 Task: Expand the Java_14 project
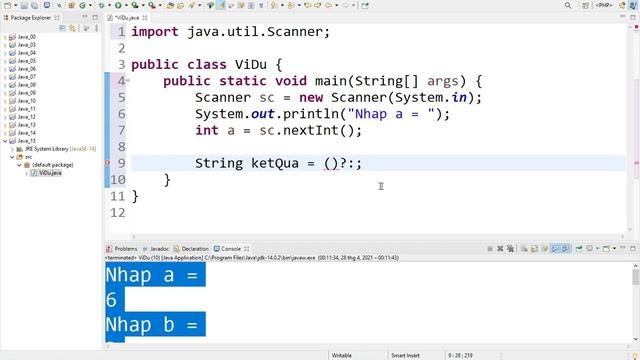(5, 133)
